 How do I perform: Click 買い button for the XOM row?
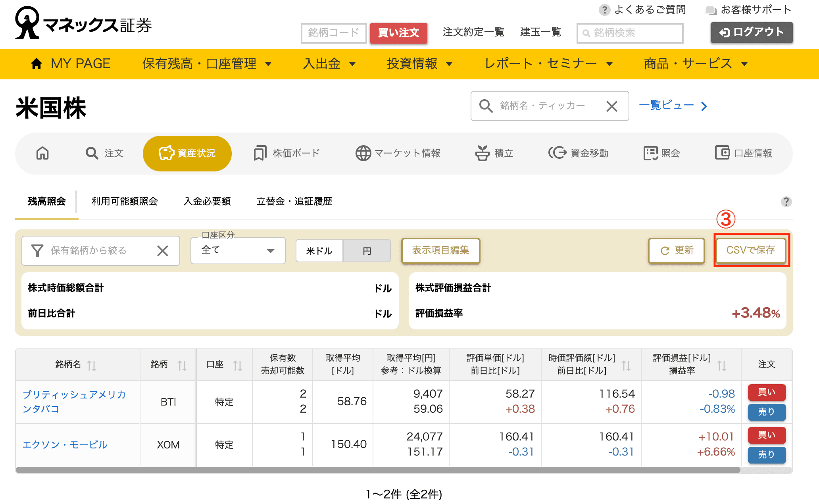coord(767,435)
